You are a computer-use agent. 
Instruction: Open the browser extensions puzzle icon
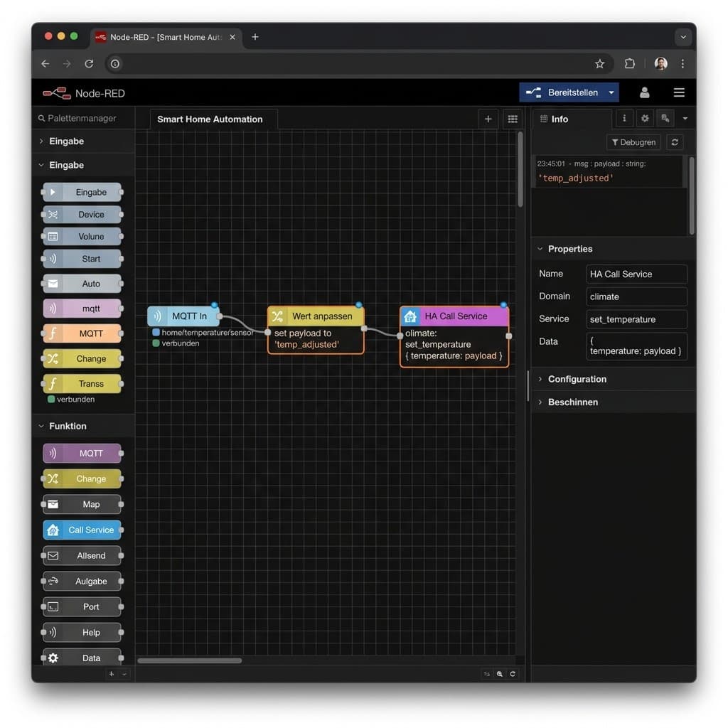(x=630, y=63)
